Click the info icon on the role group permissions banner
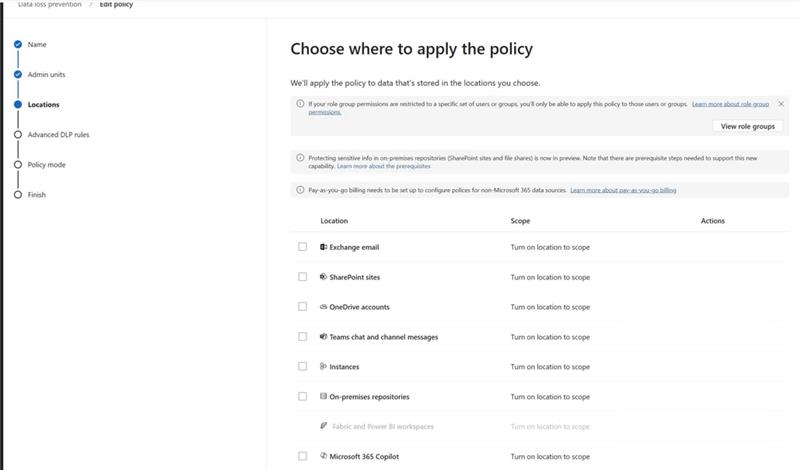800x470 pixels. coord(300,104)
